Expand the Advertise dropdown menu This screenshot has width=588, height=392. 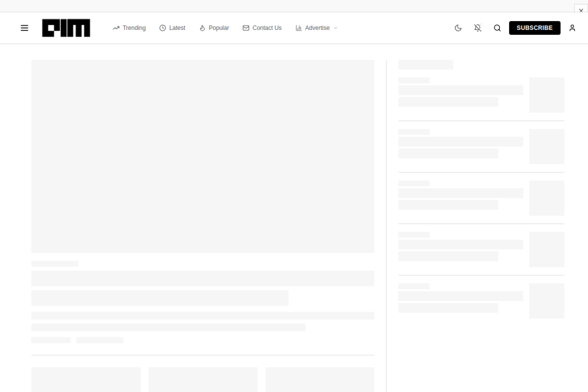point(317,28)
